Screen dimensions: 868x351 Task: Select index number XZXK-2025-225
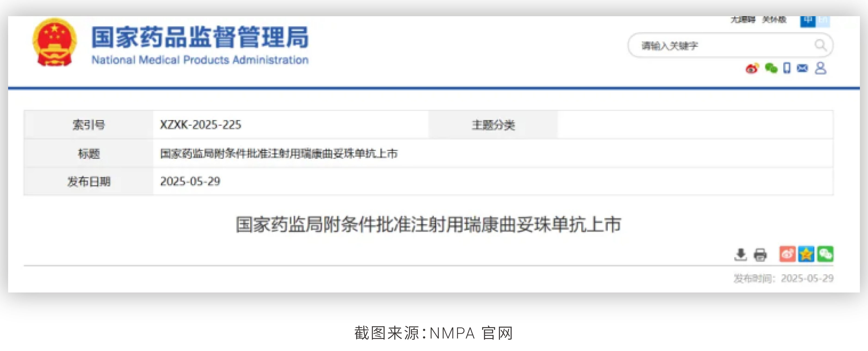coord(200,125)
